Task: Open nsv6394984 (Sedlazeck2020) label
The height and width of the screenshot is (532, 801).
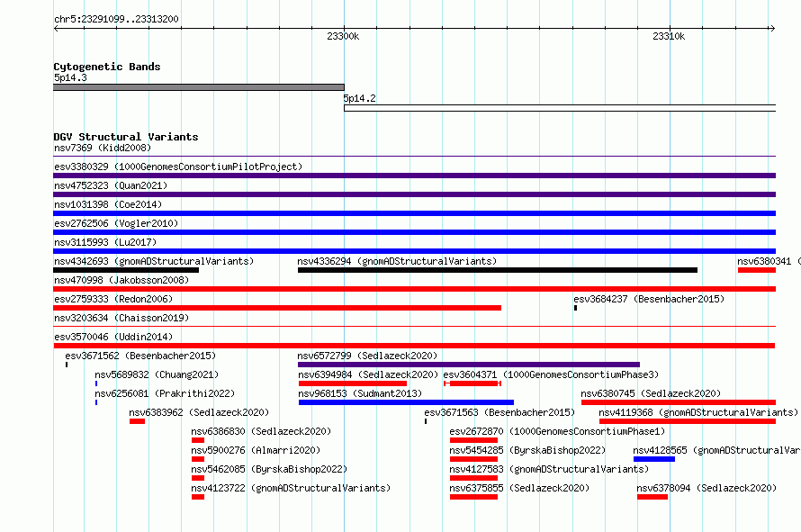Action: click(x=368, y=375)
